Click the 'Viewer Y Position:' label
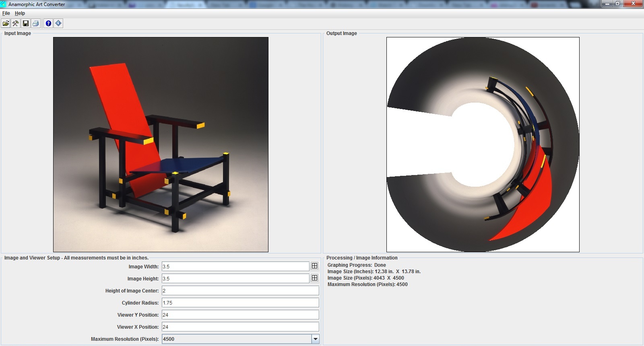644x346 pixels. 138,315
